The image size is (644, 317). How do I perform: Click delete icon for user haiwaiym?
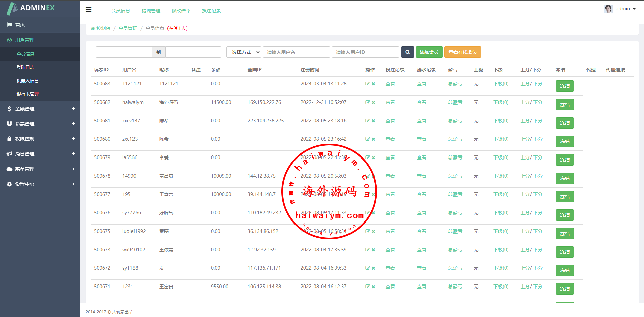373,103
